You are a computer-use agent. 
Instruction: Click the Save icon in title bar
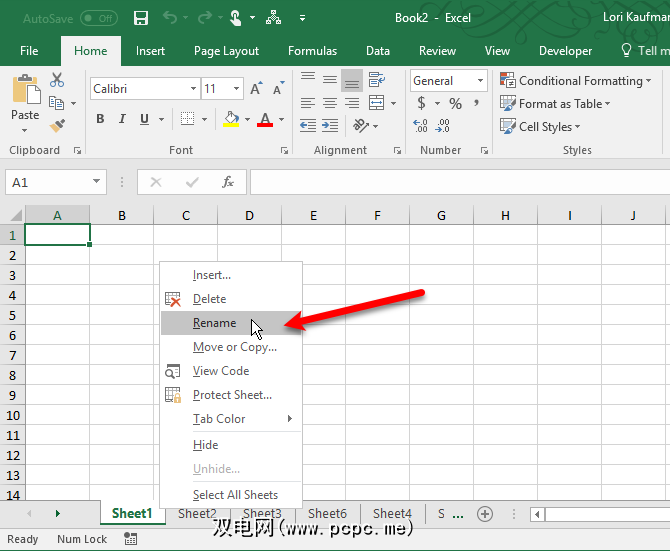(141, 18)
